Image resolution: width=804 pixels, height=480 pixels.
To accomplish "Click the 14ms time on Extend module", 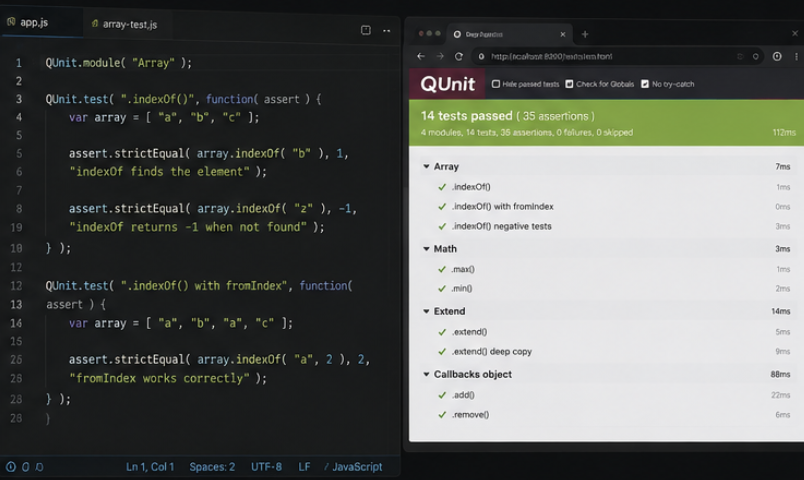I will 780,311.
